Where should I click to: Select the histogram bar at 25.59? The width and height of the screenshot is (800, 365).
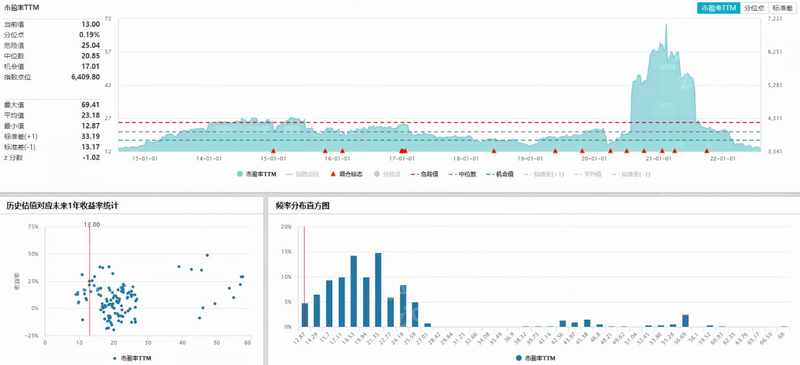[415, 314]
